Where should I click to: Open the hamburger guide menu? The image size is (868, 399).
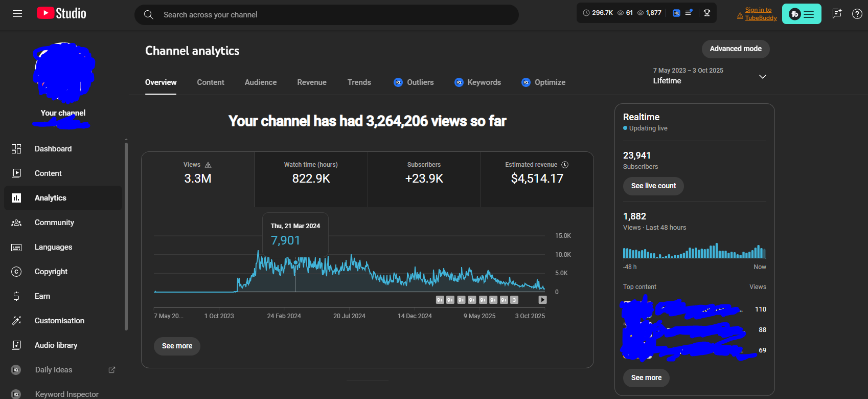tap(17, 14)
